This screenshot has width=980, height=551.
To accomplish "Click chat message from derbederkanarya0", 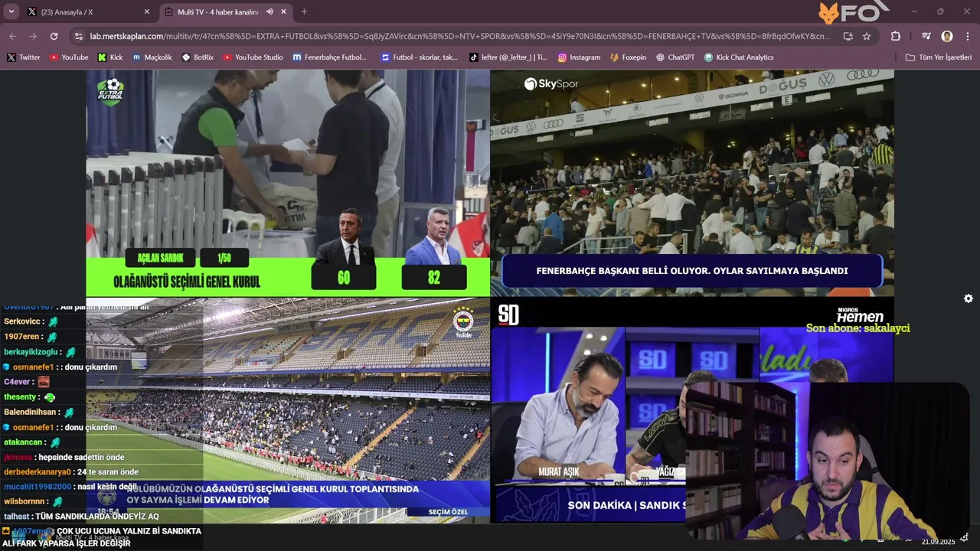I will (71, 472).
